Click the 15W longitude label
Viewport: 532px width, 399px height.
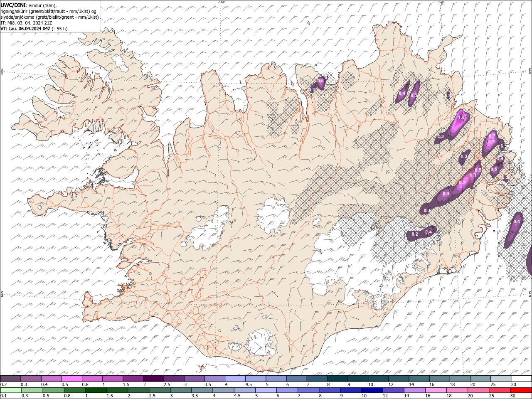tap(440, 2)
